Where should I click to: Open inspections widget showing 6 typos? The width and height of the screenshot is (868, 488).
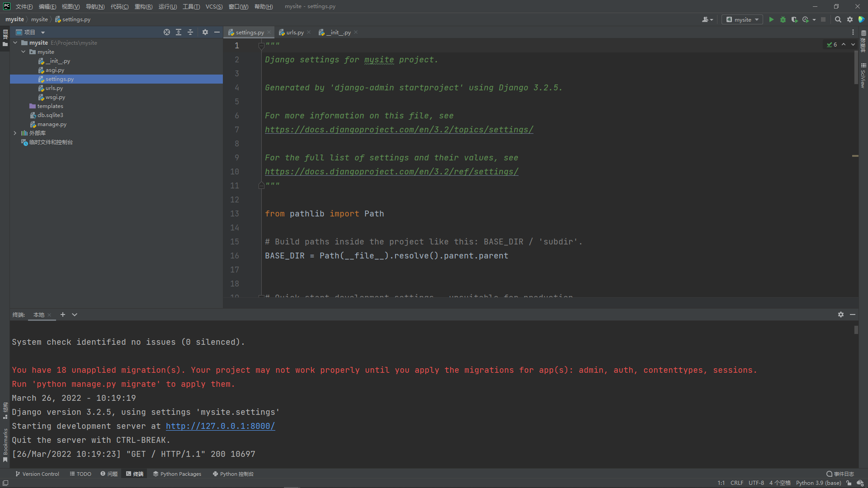[x=832, y=44]
